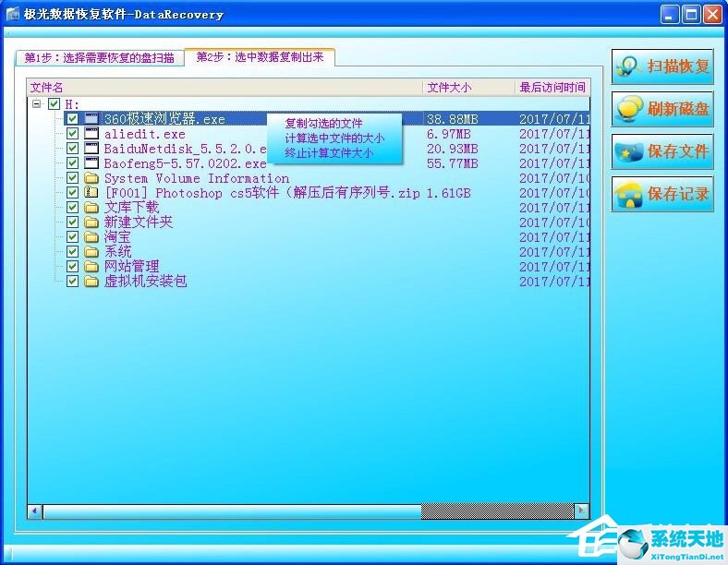Image resolution: width=728 pixels, height=565 pixels.
Task: Choose 复制勾选的文件 from context menu
Action: point(323,124)
